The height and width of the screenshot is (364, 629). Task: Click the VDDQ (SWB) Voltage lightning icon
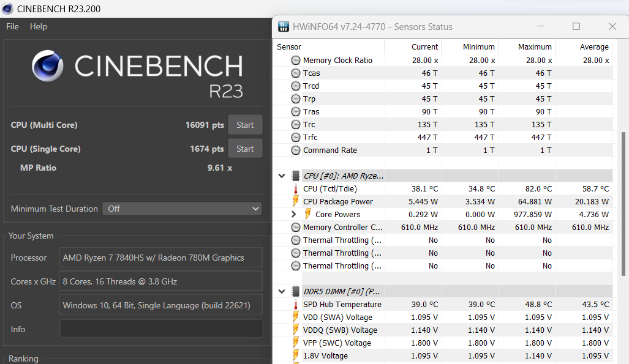[x=296, y=330]
